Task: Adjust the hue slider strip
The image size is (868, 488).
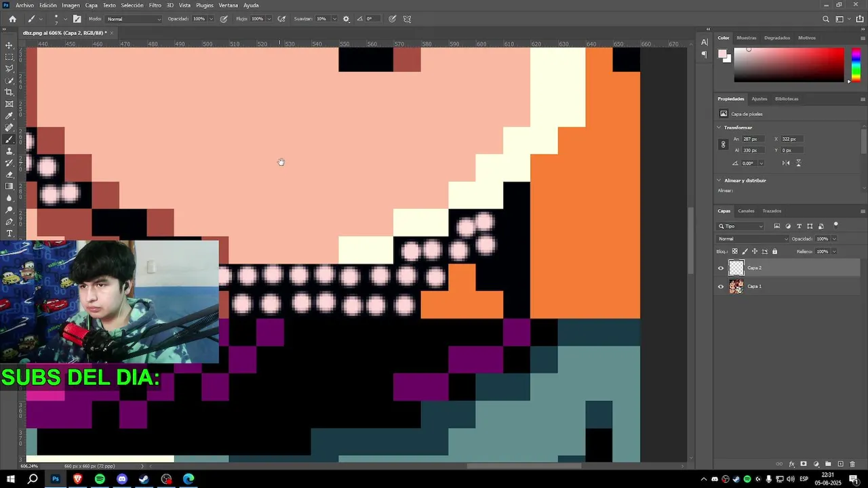Action: coord(856,65)
